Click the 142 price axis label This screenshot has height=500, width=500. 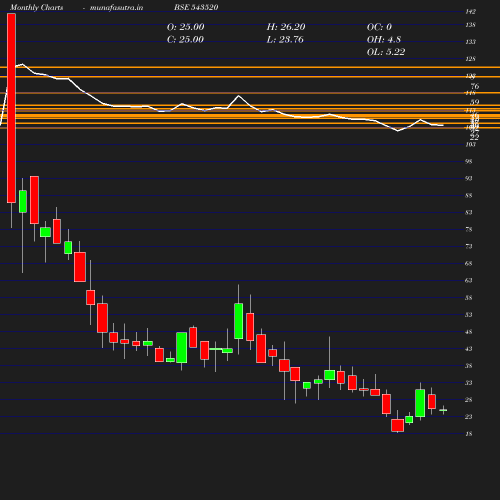[x=470, y=12]
